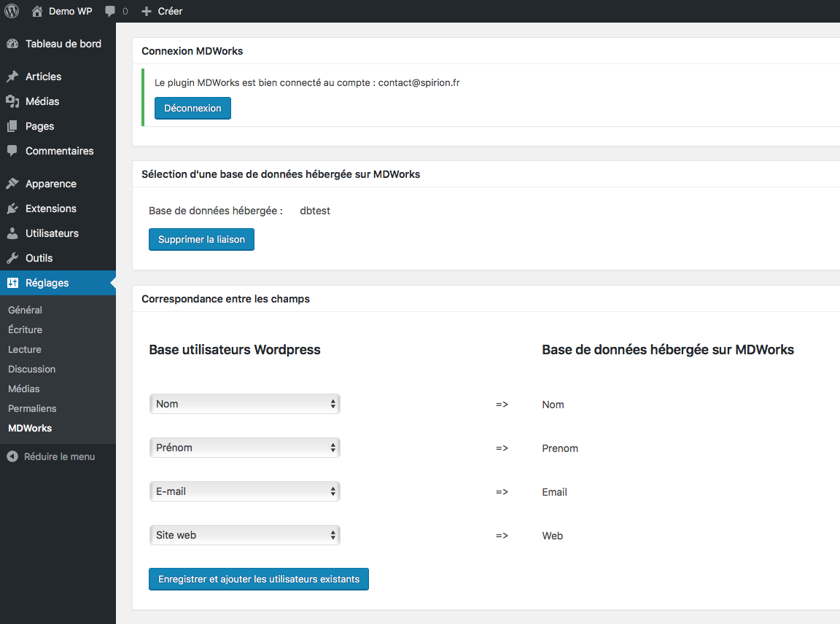
Task: Go to Articles menu
Action: pos(58,77)
